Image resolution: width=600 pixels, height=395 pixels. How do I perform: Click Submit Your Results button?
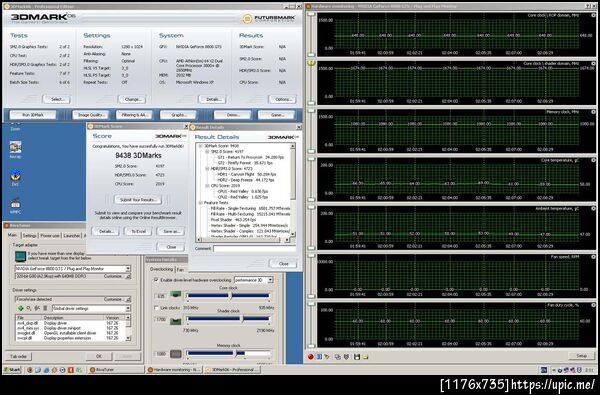point(138,200)
